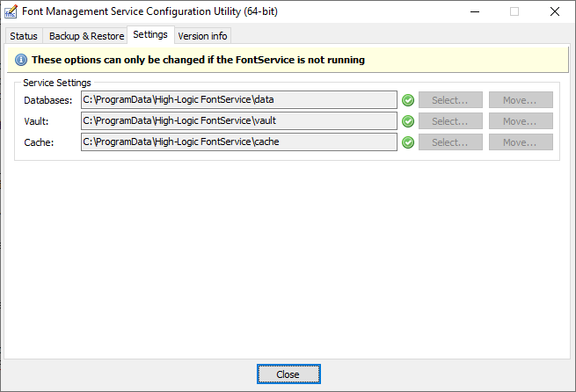Click Move button for Cache folder

tap(521, 142)
